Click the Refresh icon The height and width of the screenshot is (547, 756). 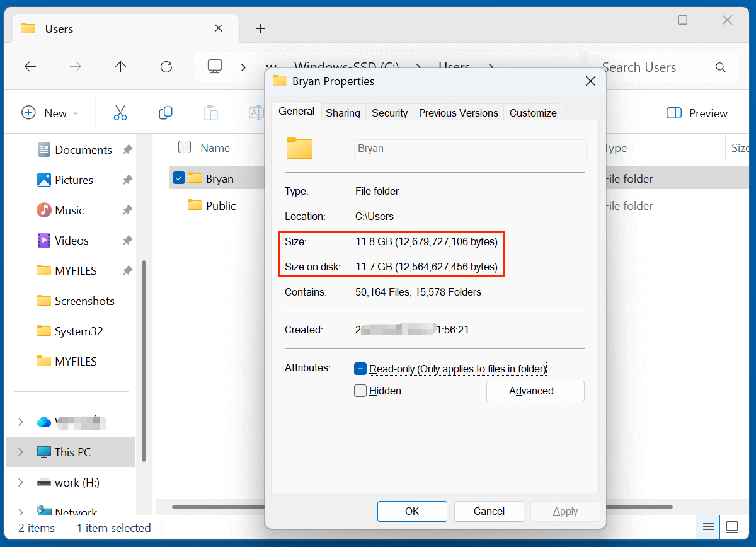pyautogui.click(x=166, y=67)
